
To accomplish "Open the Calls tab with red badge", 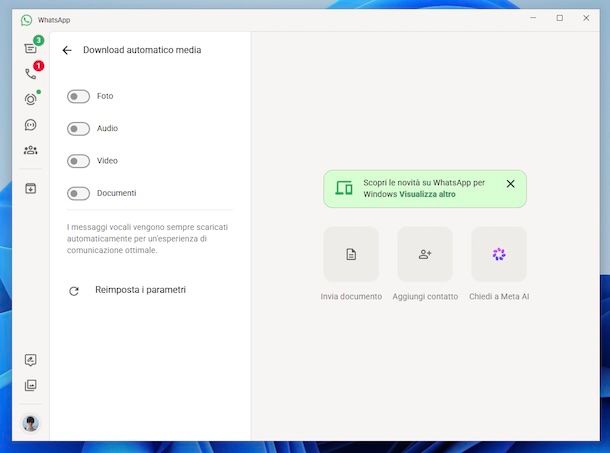I will 31,74.
